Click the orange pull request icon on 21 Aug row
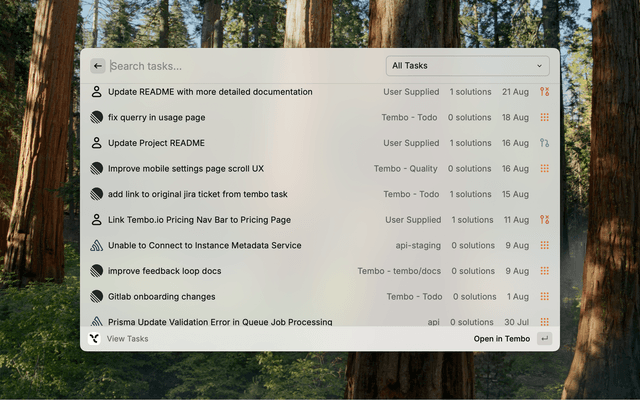Screen dimensions: 640x400 pyautogui.click(x=544, y=92)
